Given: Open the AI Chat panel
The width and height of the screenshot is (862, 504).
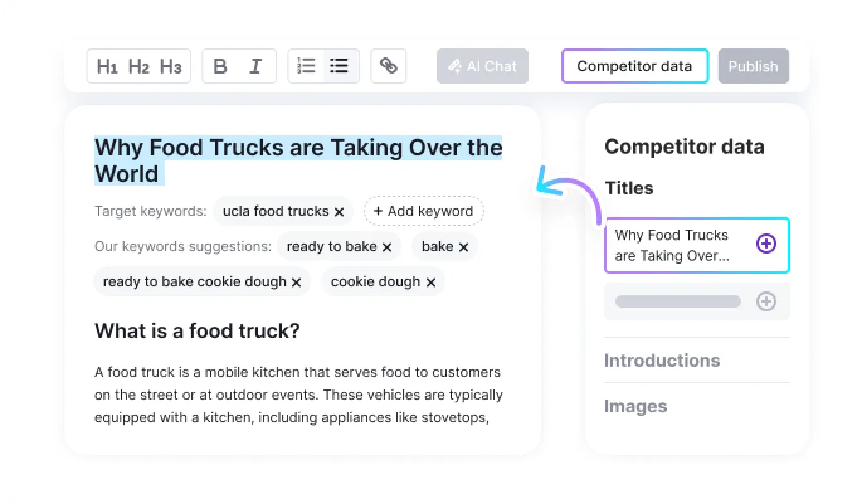Looking at the screenshot, I should click(483, 66).
